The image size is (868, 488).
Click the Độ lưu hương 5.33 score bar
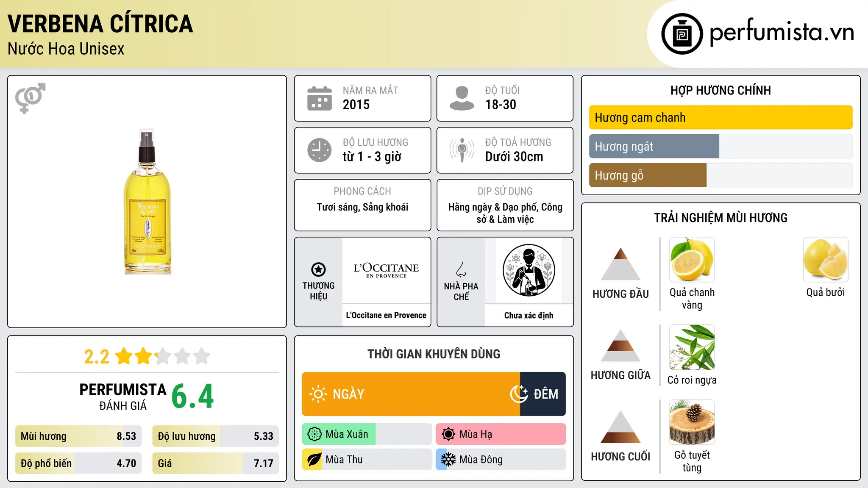[215, 436]
